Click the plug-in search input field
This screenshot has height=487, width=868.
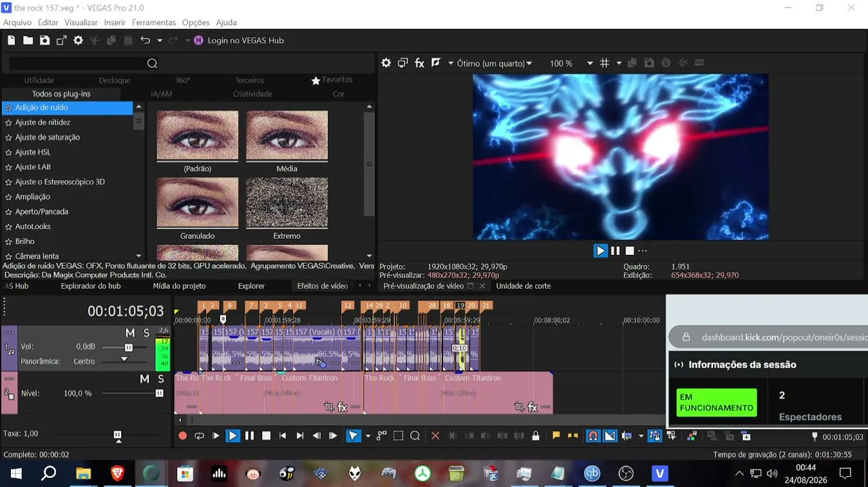(77, 64)
